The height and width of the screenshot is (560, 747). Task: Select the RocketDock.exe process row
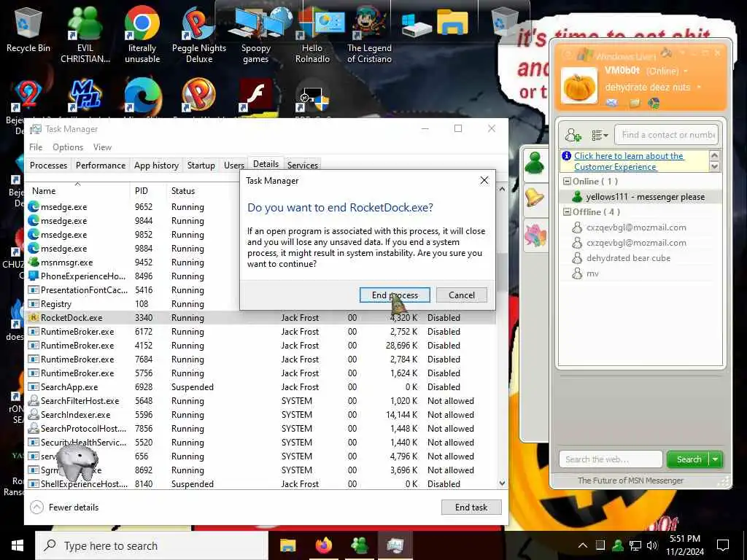[260, 318]
